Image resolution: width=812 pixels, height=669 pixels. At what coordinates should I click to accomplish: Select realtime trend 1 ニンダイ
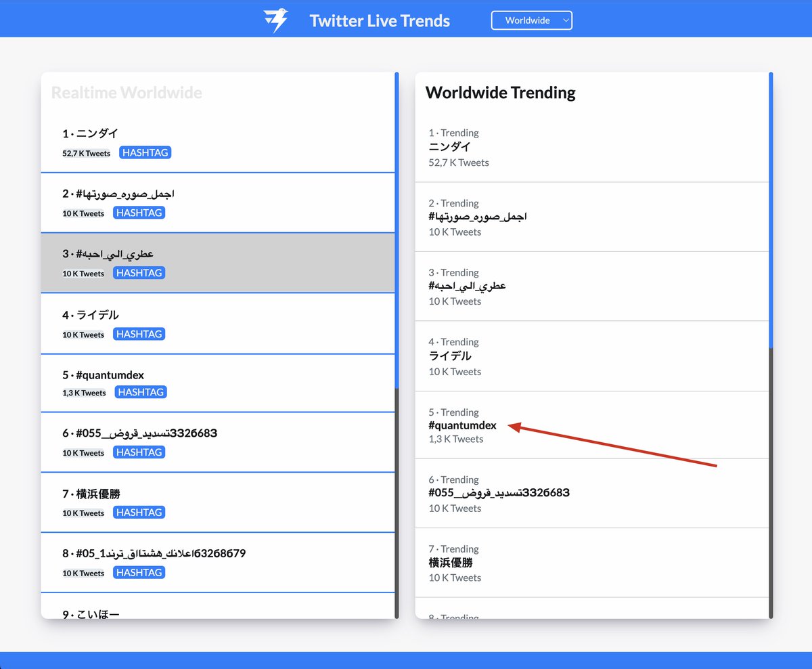tap(218, 143)
